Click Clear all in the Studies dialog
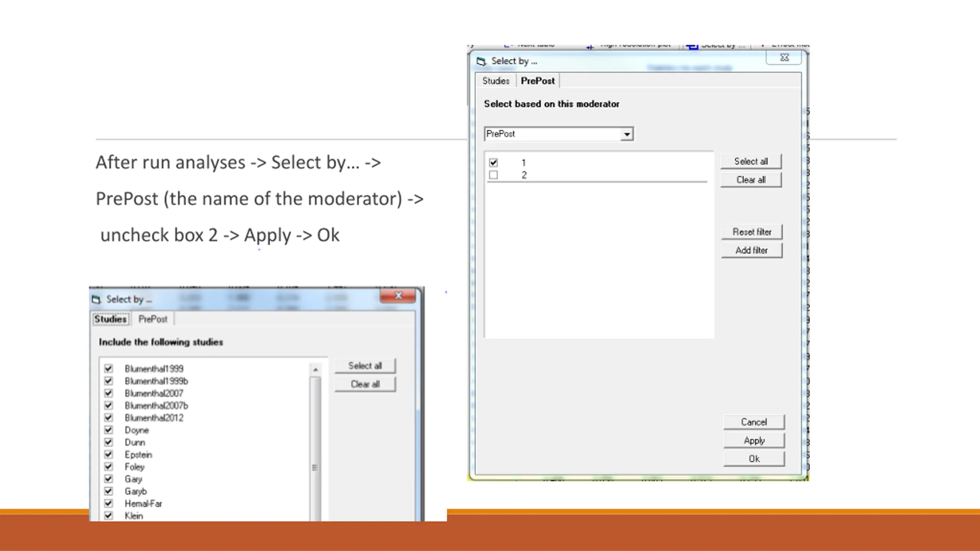The image size is (980, 551). (x=365, y=384)
